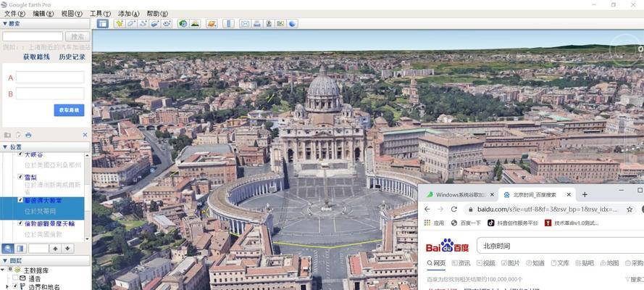
Task: Open the 文件 menu
Action: (14, 14)
